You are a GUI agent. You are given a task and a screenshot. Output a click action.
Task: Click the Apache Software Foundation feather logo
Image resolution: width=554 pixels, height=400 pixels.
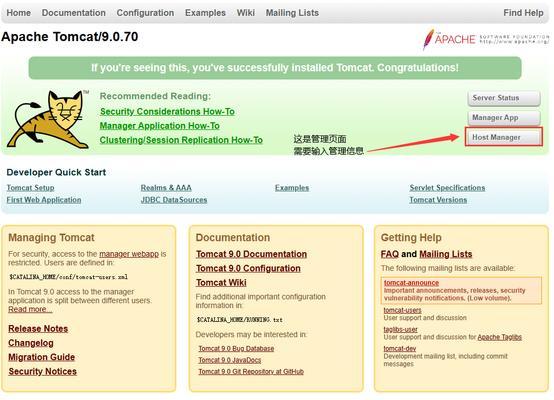coord(486,39)
